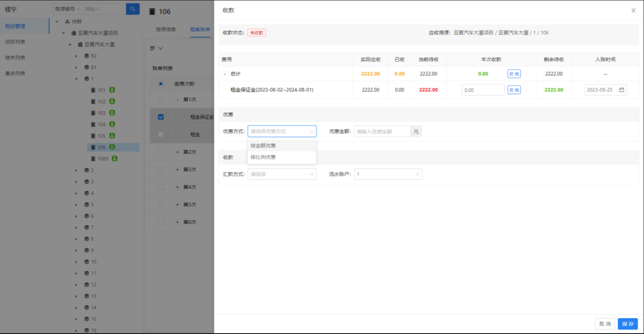644x334 pixels.
Task: Toggle the 缴费次数 header select-all checkbox
Action: pyautogui.click(x=161, y=84)
